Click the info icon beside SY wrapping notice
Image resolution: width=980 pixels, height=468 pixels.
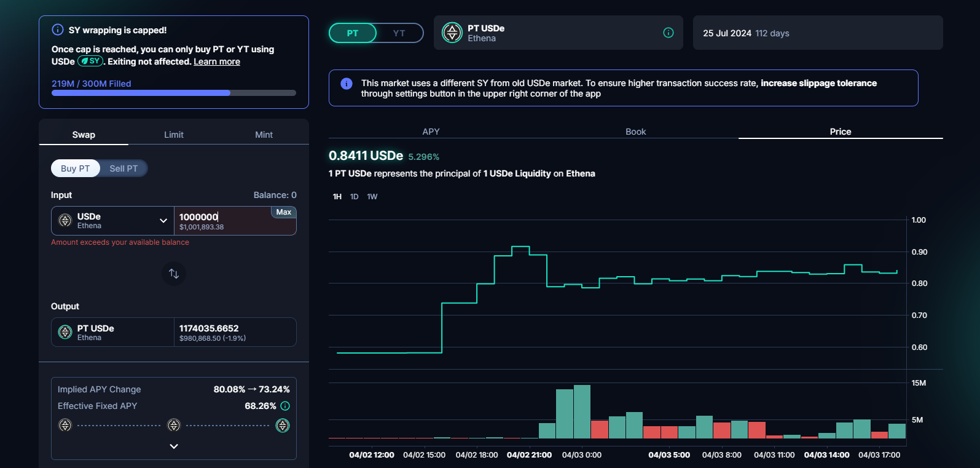click(x=58, y=30)
